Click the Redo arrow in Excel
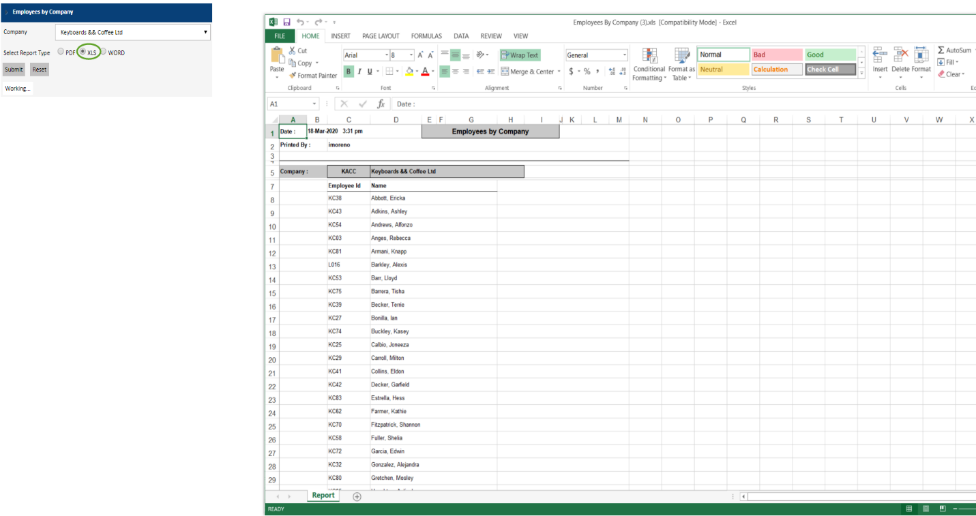This screenshot has height=516, width=976. (319, 22)
